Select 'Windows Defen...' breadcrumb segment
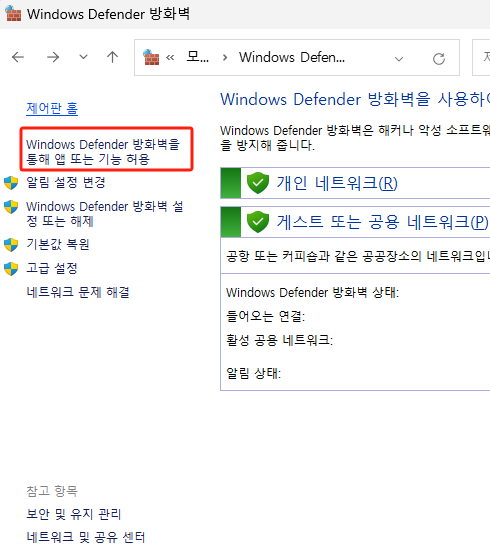The width and height of the screenshot is (490, 557). [x=292, y=57]
